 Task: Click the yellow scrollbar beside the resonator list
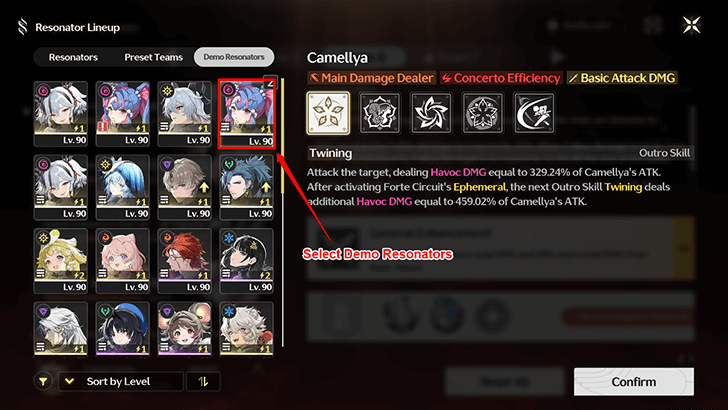282,136
